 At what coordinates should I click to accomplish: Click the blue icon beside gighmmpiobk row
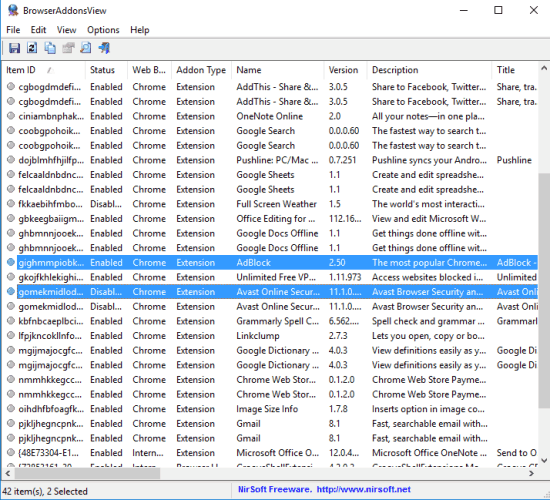[11, 262]
